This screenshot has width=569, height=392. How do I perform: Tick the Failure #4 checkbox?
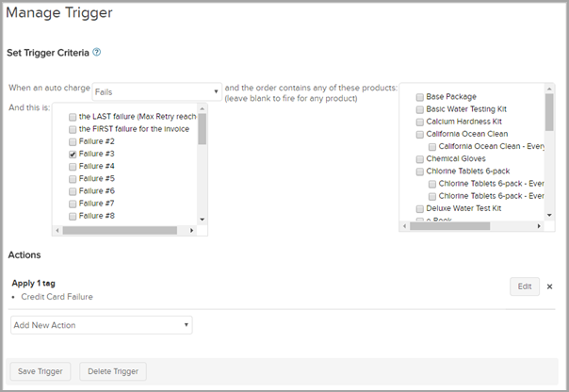(73, 167)
